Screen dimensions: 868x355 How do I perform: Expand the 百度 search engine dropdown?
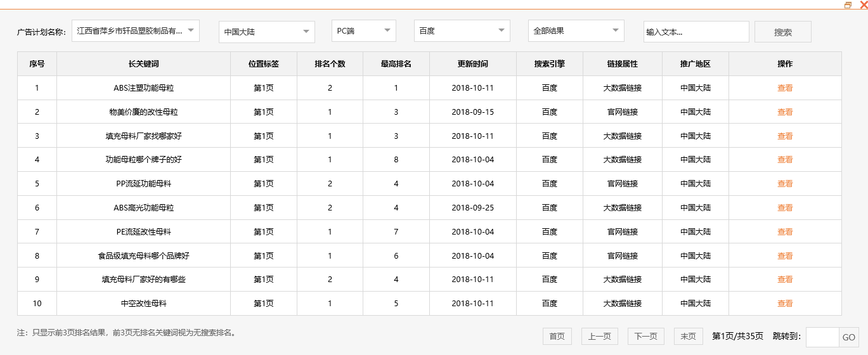462,30
